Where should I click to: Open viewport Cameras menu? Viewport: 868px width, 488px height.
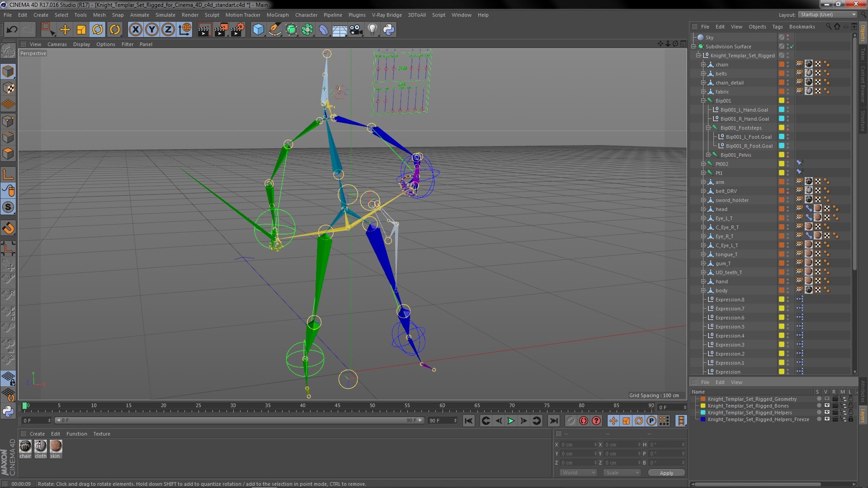57,44
